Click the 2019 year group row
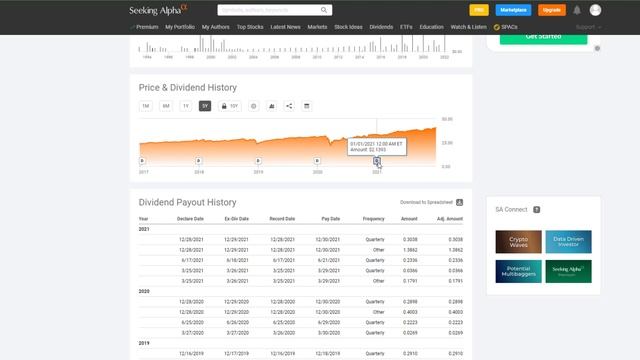The image size is (640, 360). pos(301,343)
